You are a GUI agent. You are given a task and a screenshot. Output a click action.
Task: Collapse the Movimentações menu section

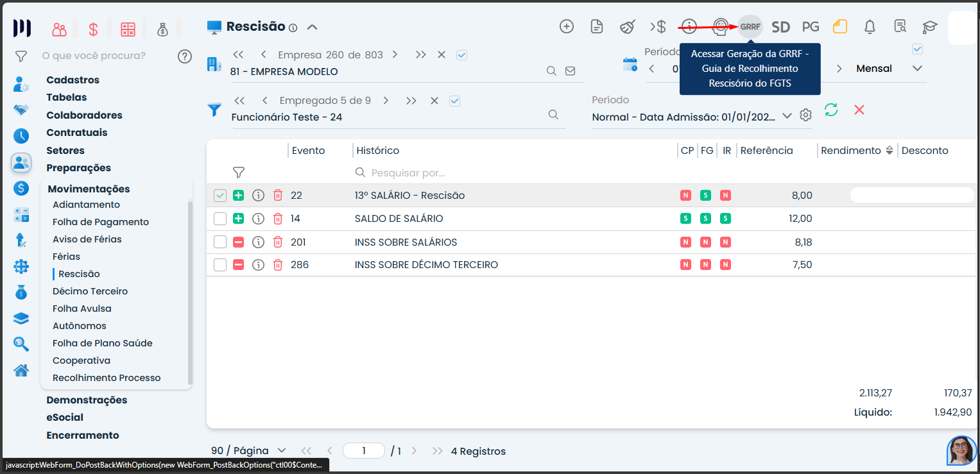coord(89,189)
